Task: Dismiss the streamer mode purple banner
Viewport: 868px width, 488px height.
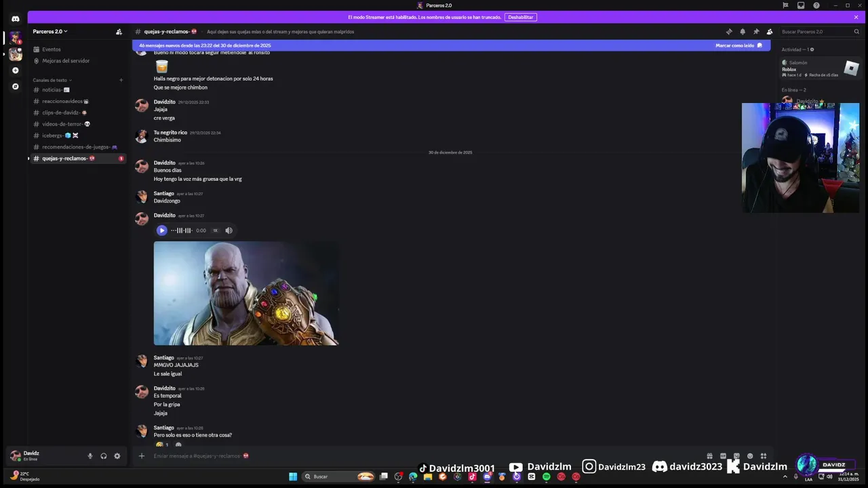Action: tap(856, 17)
